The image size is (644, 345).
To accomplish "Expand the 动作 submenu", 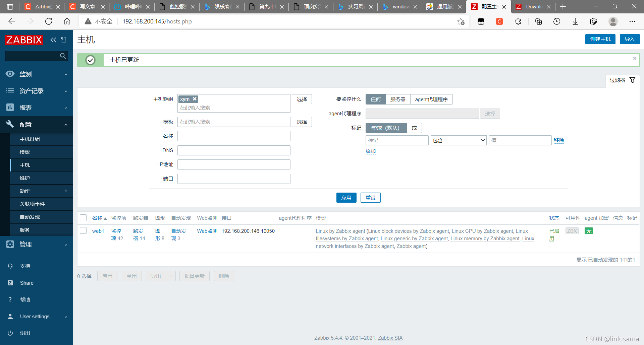I will (42, 191).
